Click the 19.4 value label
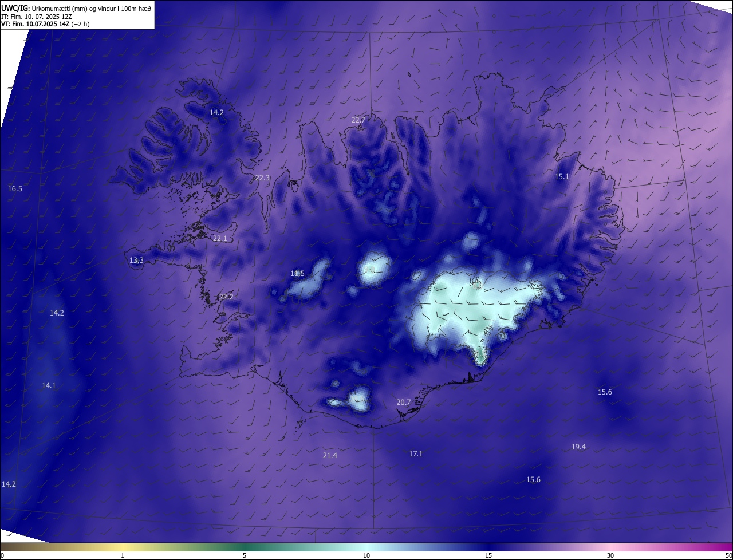 tap(578, 447)
